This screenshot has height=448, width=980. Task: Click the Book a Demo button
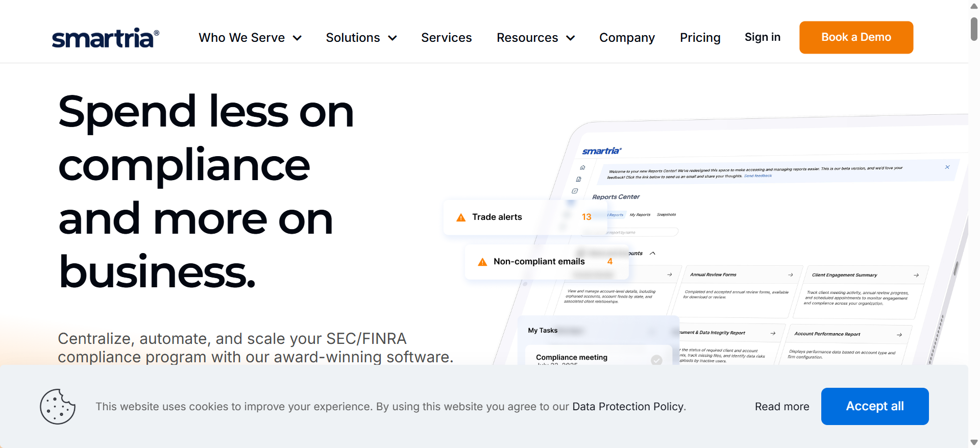point(856,37)
